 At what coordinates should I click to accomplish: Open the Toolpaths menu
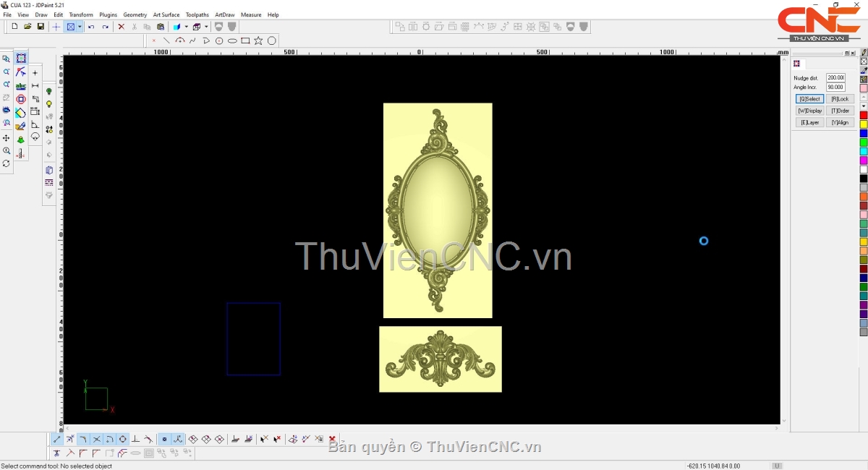[197, 14]
